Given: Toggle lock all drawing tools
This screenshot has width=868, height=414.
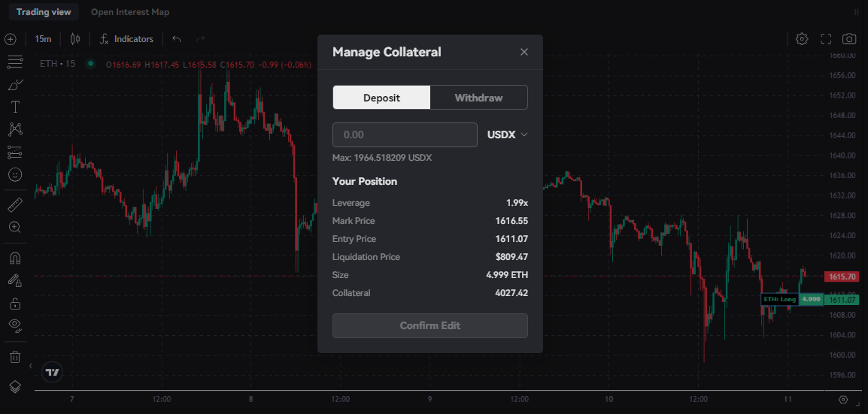Looking at the screenshot, I should pos(15,303).
